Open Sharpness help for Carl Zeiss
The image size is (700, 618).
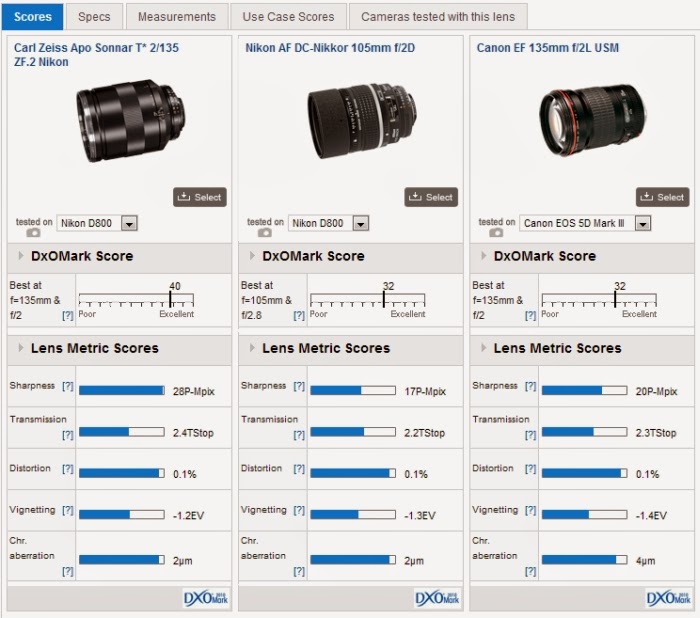67,386
